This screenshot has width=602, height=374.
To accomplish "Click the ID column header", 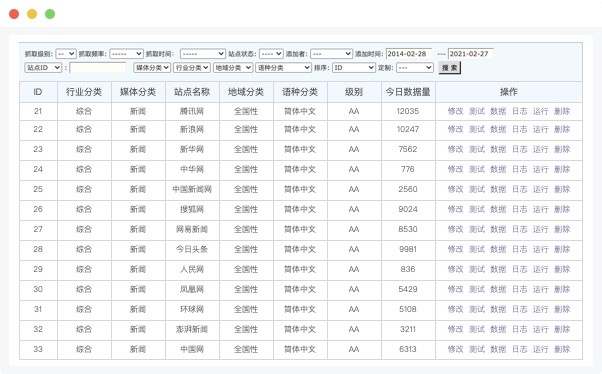I will pyautogui.click(x=38, y=92).
